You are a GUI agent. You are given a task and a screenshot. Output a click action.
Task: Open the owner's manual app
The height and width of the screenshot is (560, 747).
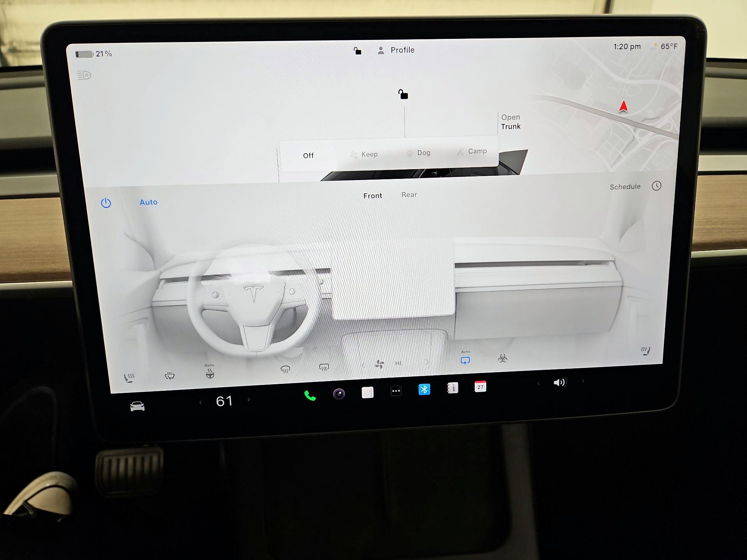pyautogui.click(x=452, y=388)
